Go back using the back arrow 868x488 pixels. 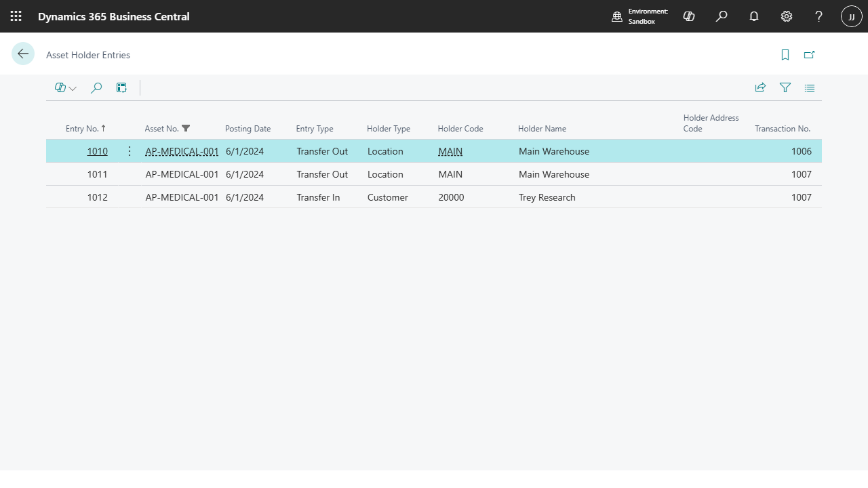(23, 54)
